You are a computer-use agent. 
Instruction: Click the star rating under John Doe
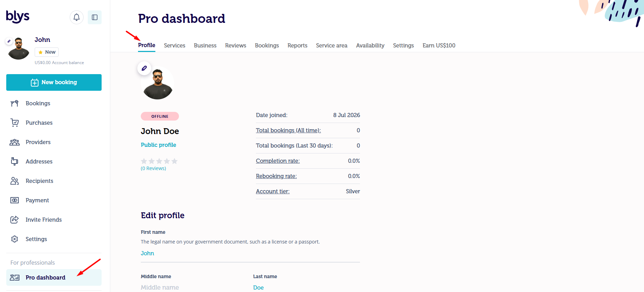159,161
